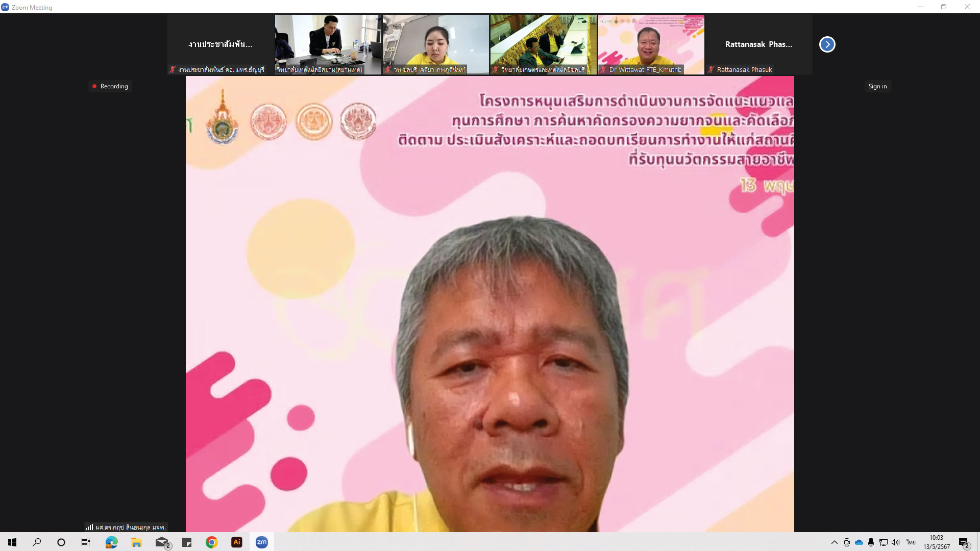Open the clock and date flyout
The height and width of the screenshot is (551, 980).
[x=936, y=542]
